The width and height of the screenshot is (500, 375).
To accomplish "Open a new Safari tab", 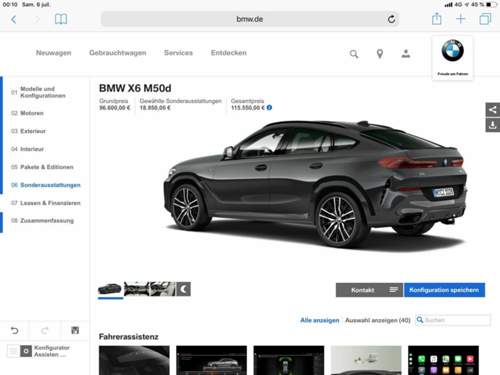I will coord(460,19).
